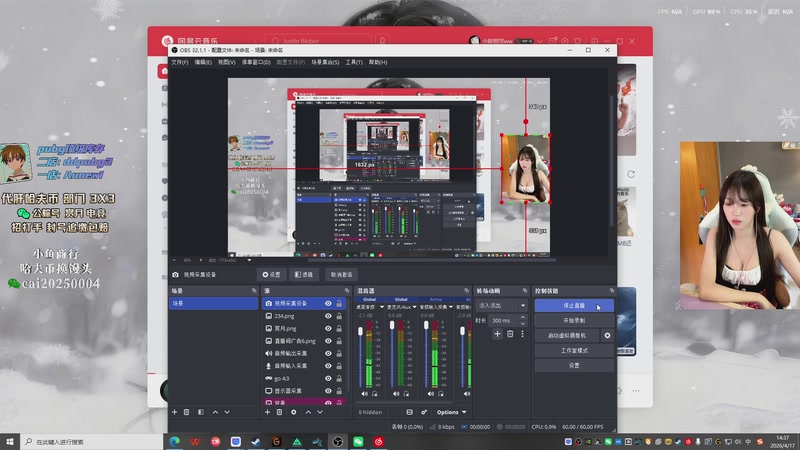Open scene filters icon in scenes toolbar
This screenshot has width=800, height=450.
tap(201, 412)
